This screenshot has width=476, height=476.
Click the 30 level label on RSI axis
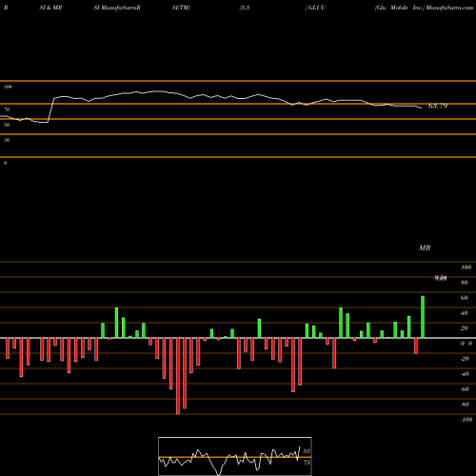pos(7,140)
